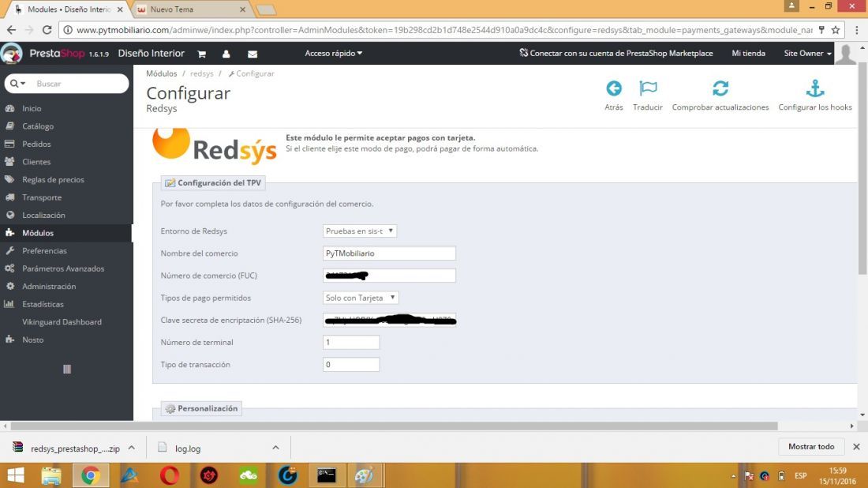Bookmark this page with the star icon
868x488 pixels.
(836, 30)
